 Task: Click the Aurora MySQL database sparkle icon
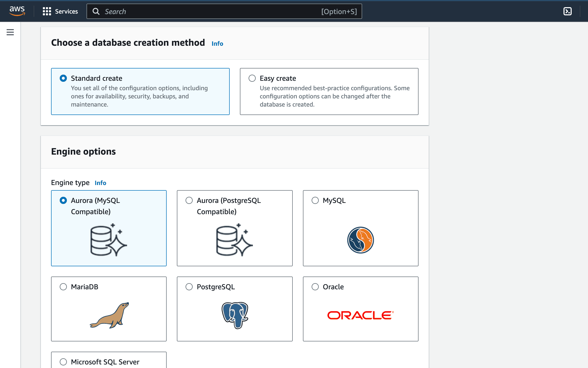tap(109, 240)
